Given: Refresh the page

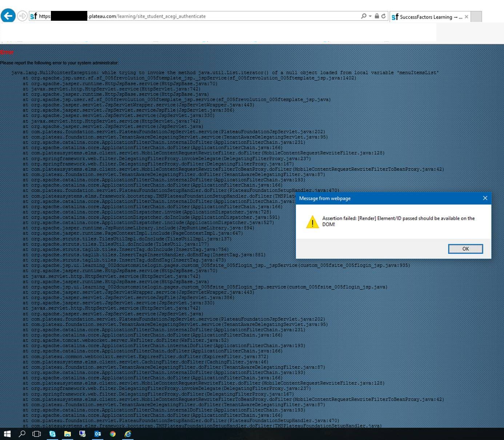Looking at the screenshot, I should (x=383, y=16).
